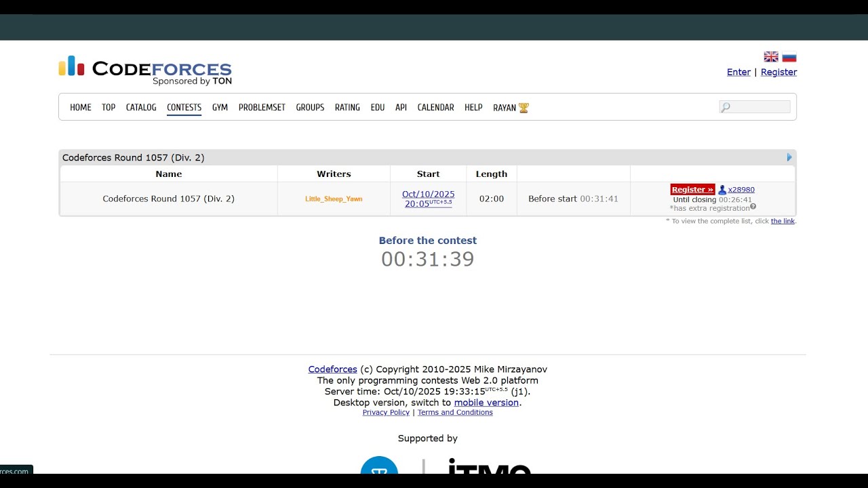Click the red Register » button
The width and height of the screenshot is (868, 488).
[692, 190]
